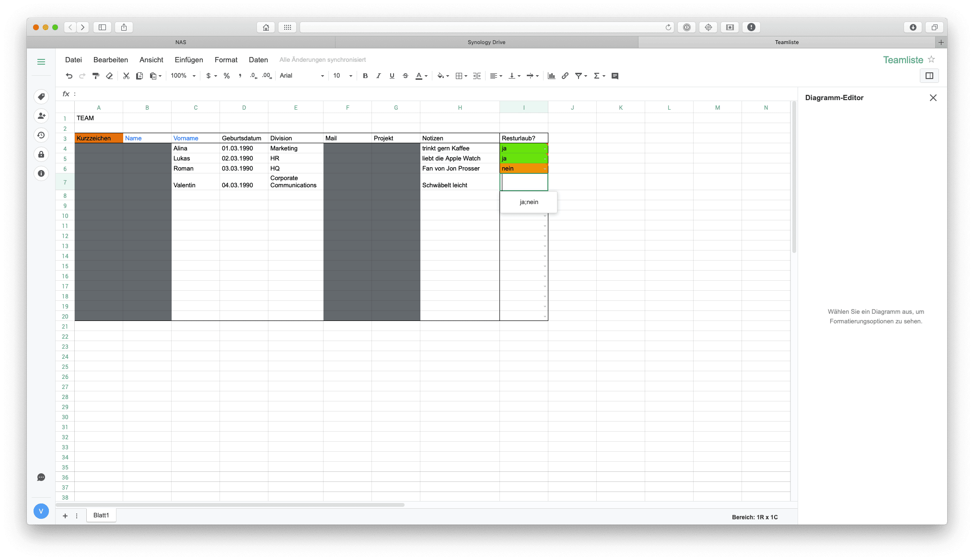This screenshot has height=560, width=974.
Task: Click the lock protection sidebar icon
Action: 41,154
